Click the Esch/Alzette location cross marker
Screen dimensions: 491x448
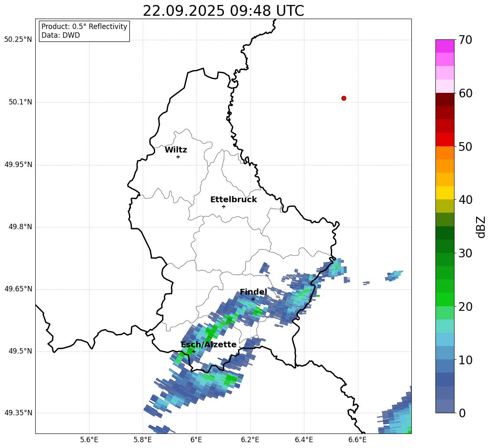(194, 351)
